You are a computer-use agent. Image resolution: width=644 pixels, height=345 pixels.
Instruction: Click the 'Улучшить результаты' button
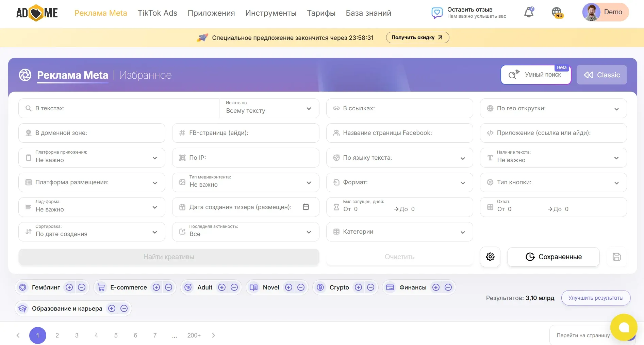(595, 298)
